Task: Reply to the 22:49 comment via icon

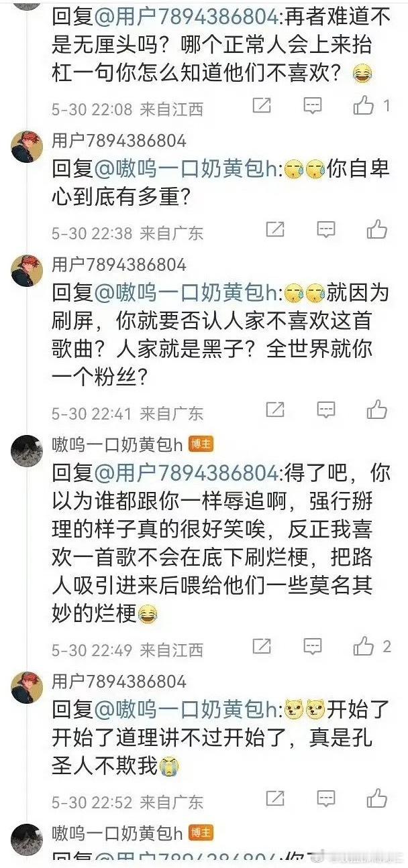Action: [x=313, y=646]
